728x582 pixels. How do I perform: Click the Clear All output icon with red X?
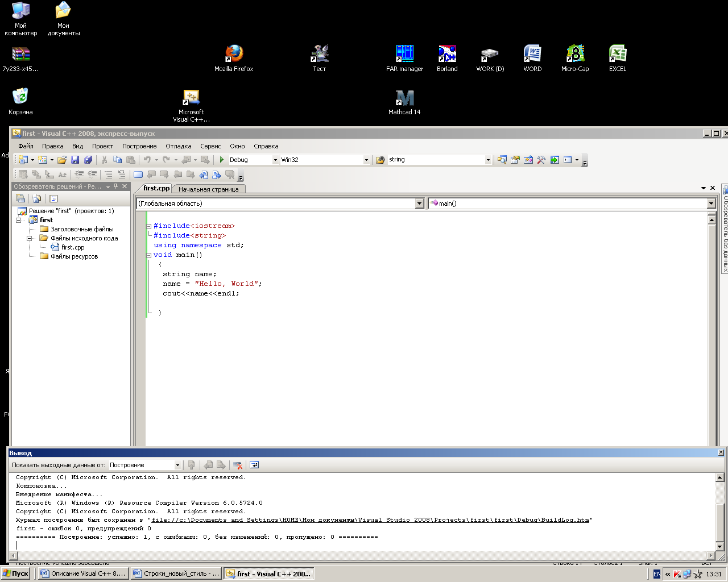[238, 465]
